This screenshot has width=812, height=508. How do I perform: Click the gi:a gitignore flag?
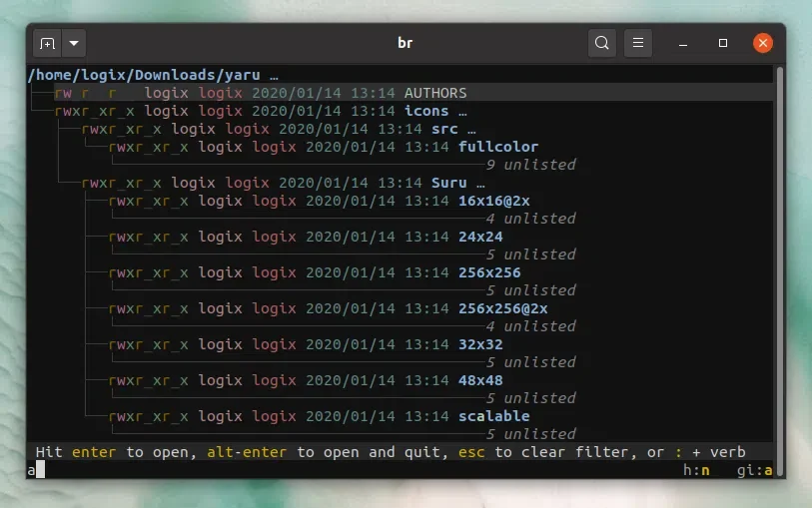click(755, 470)
